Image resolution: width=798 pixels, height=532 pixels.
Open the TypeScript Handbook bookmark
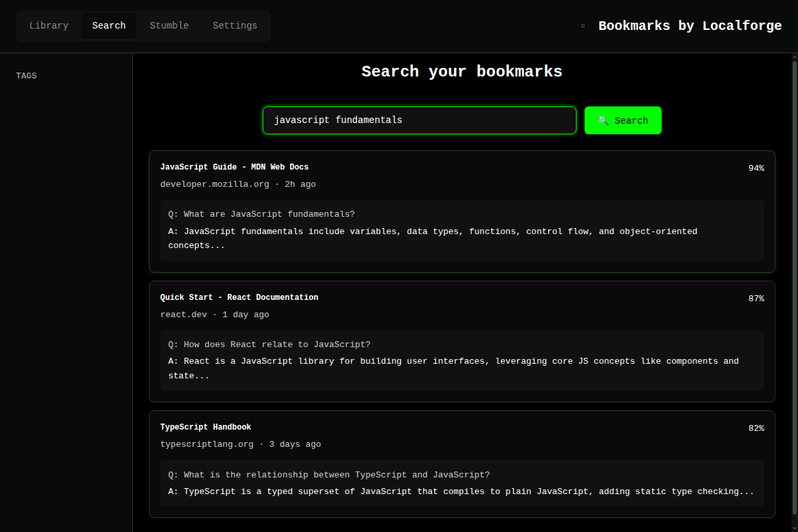pyautogui.click(x=205, y=427)
